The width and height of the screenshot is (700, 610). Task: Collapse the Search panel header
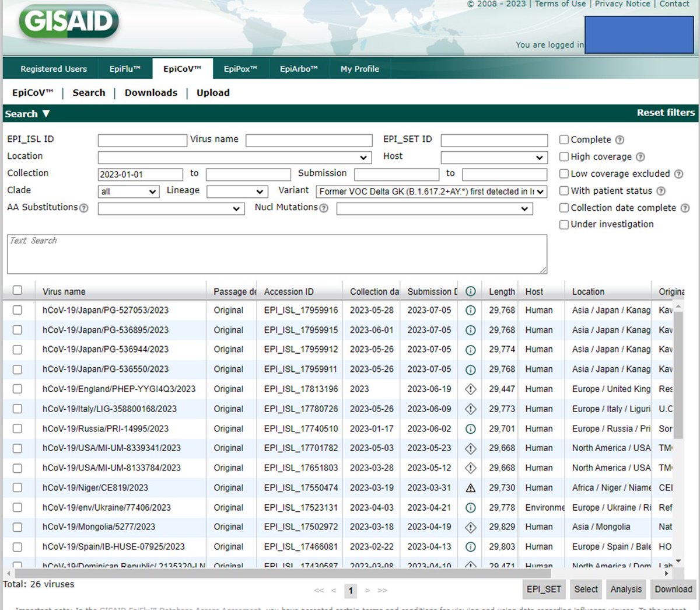click(x=27, y=114)
